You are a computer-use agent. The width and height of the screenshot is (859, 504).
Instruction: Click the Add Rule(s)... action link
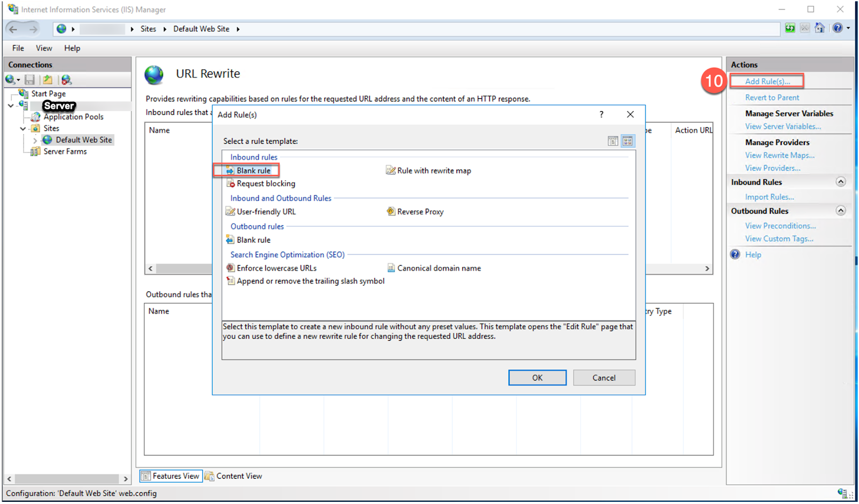767,82
